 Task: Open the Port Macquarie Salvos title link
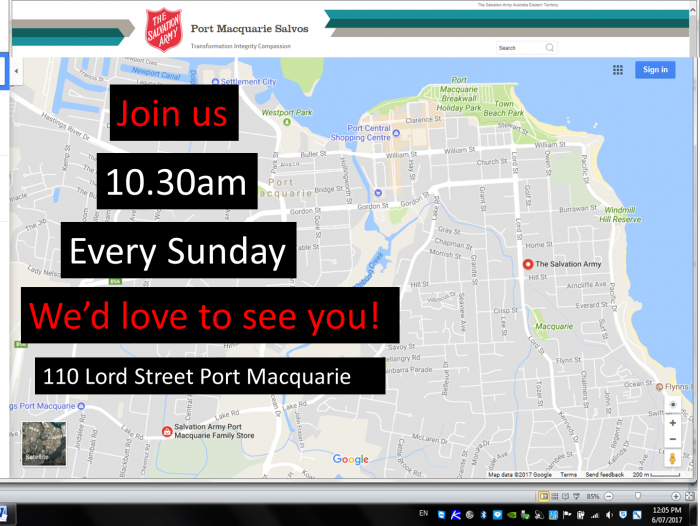tap(249, 29)
